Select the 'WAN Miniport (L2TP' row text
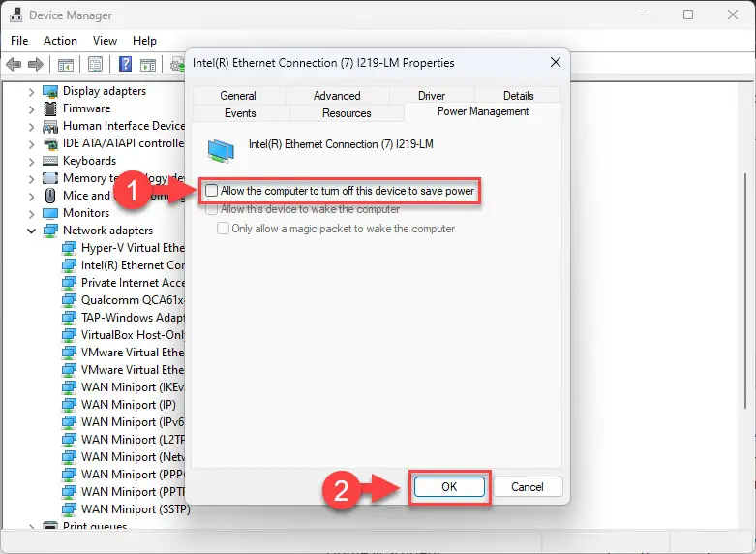Viewport: 756px width, 554px height. pos(133,440)
